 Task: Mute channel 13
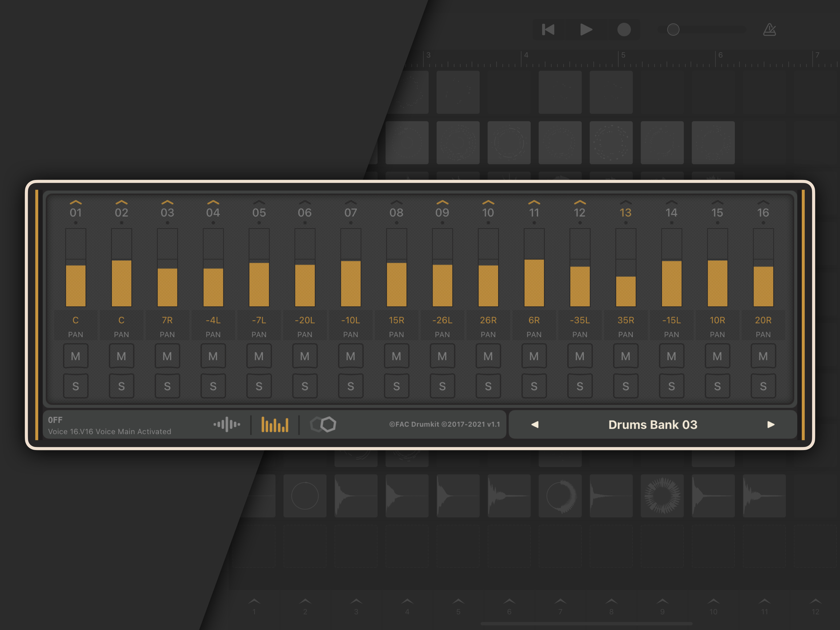click(x=625, y=356)
